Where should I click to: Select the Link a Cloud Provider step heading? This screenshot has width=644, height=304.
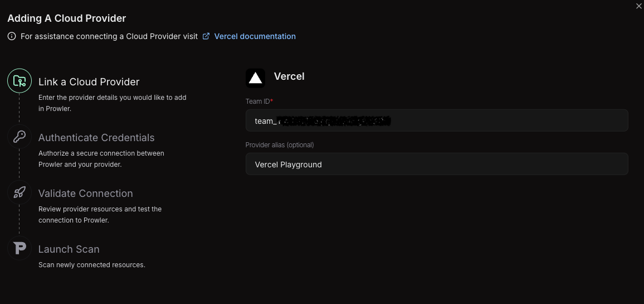coord(89,82)
